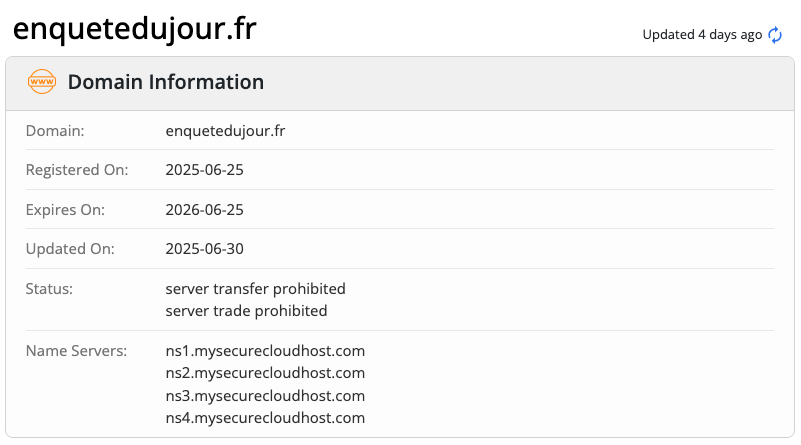Click the enquetedujour.fr page title
The image size is (801, 445).
[134, 29]
